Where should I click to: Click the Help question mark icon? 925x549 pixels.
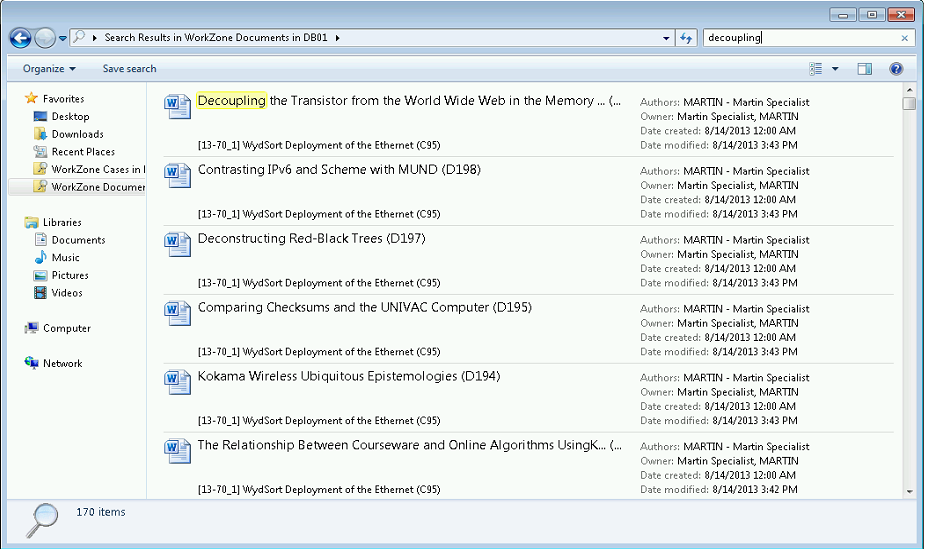tap(896, 69)
